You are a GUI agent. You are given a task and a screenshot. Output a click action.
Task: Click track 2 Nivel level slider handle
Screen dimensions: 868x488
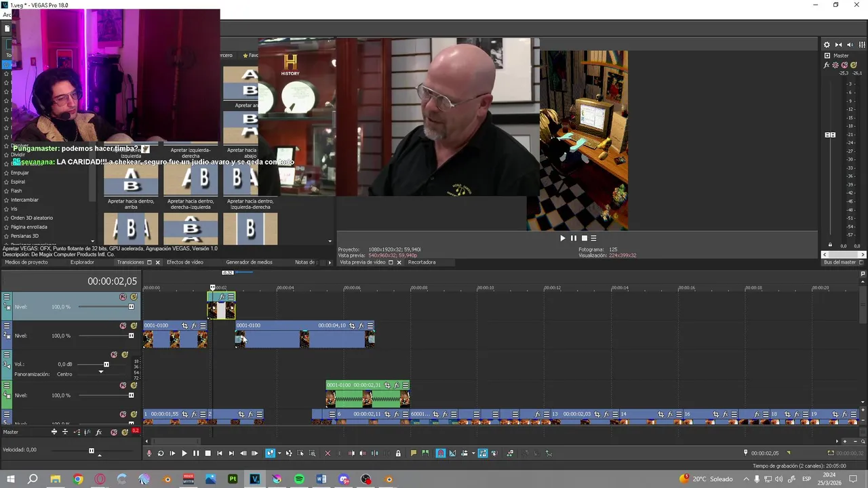pos(131,335)
